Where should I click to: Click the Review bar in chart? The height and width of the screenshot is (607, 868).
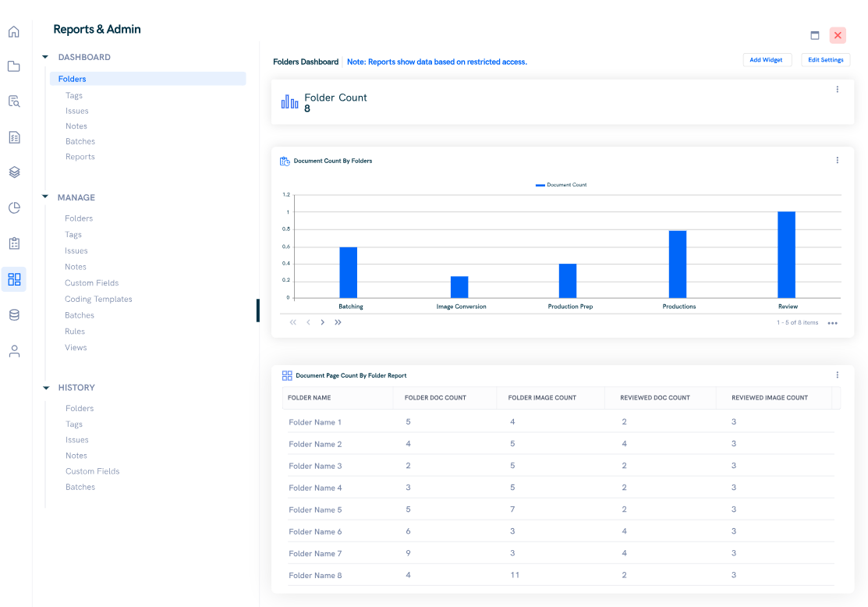point(786,255)
